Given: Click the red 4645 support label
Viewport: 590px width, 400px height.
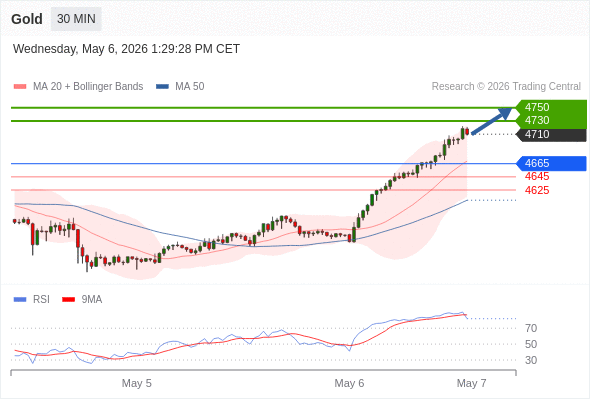Looking at the screenshot, I should point(537,176).
